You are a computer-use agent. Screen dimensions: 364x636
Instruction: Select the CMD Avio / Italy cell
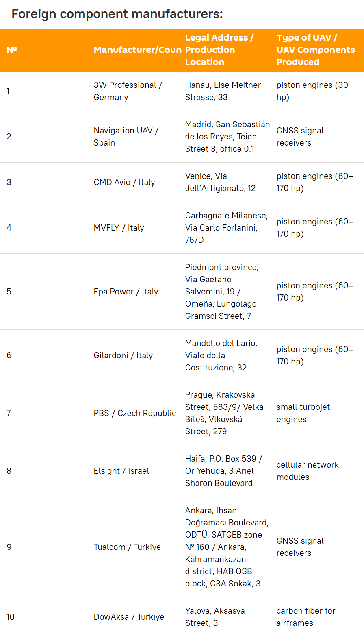coord(124,182)
